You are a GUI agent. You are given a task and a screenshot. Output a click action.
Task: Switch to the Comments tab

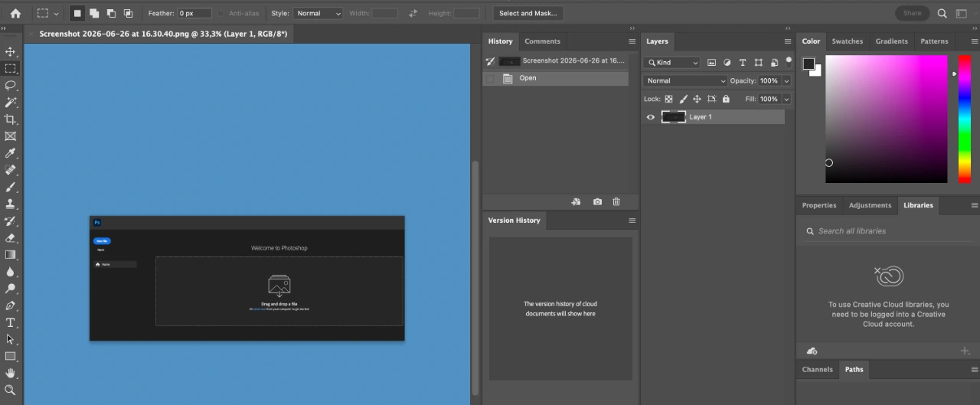[542, 41]
